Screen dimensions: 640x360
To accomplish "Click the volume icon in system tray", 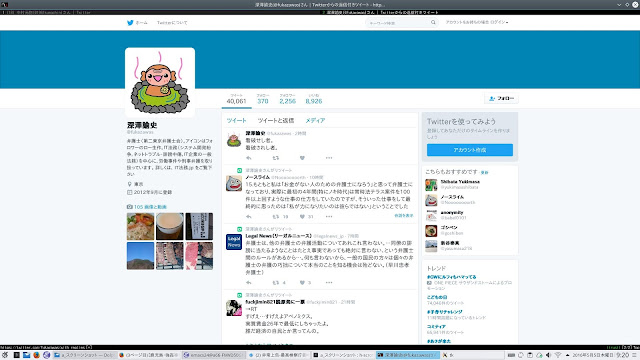I will (x=548, y=355).
